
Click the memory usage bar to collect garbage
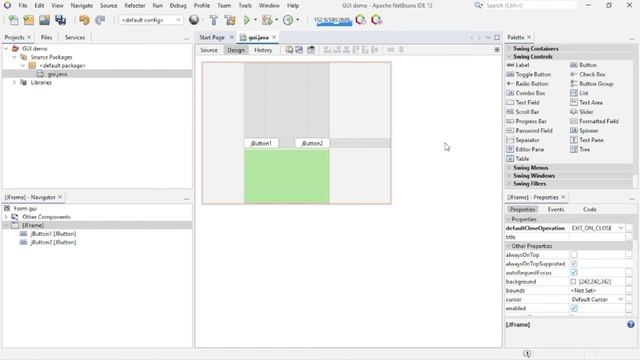(333, 20)
